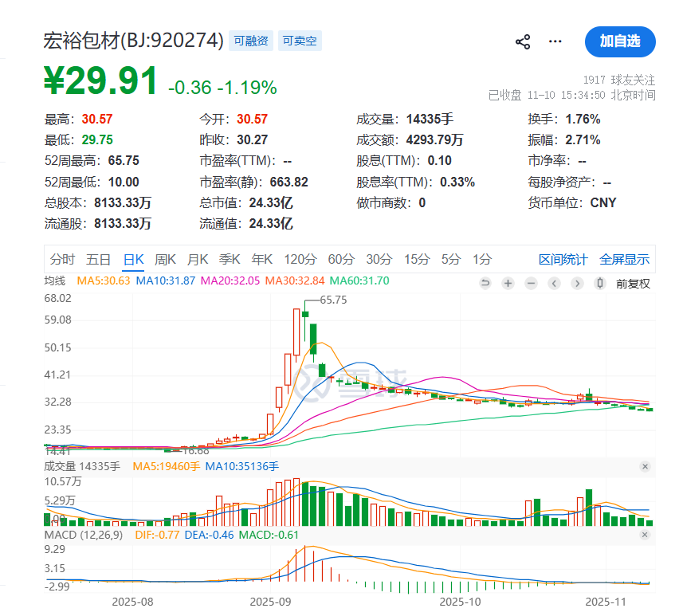Click the 可融资 tag

pyautogui.click(x=251, y=41)
